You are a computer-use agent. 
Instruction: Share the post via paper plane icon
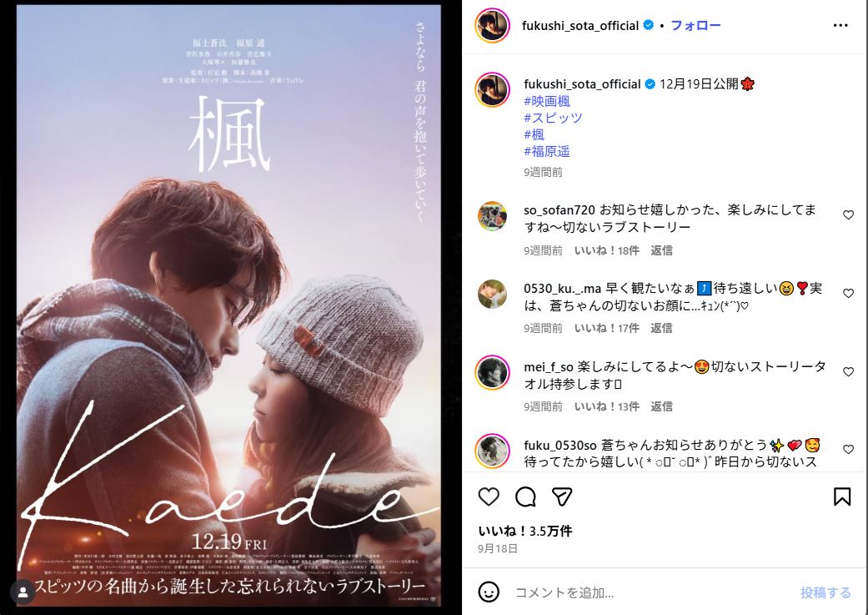pyautogui.click(x=562, y=497)
